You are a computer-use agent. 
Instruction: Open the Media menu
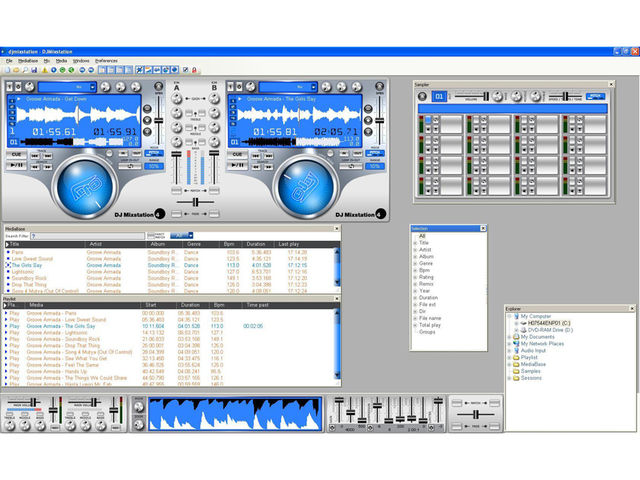[x=61, y=61]
